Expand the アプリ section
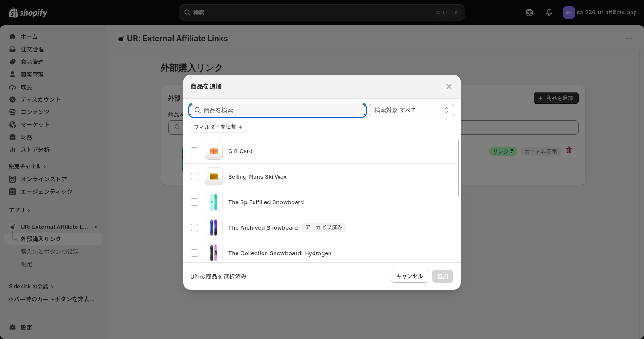The image size is (644, 339). (20, 210)
